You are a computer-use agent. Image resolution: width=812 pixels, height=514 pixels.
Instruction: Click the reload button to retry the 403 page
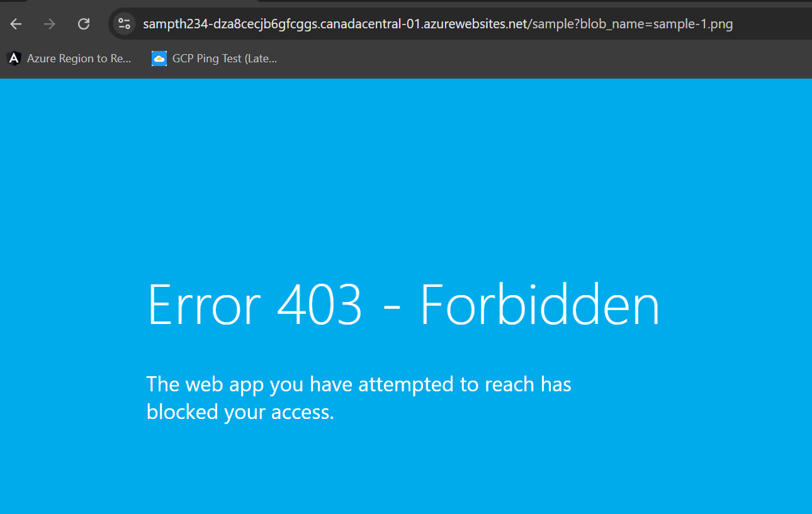(x=83, y=23)
